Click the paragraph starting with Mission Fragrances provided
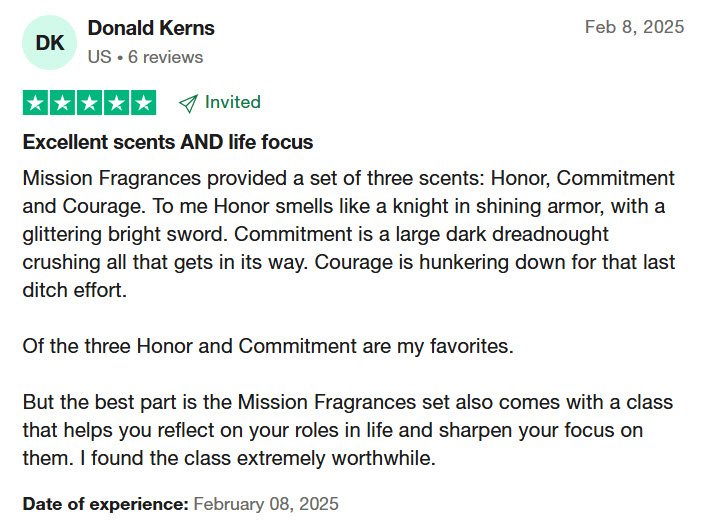Image resolution: width=721 pixels, height=524 pixels. click(349, 234)
